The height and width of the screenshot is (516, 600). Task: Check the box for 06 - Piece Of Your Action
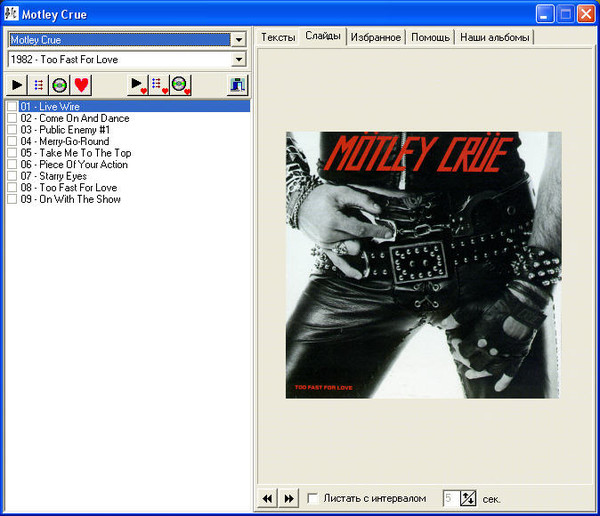coord(12,164)
